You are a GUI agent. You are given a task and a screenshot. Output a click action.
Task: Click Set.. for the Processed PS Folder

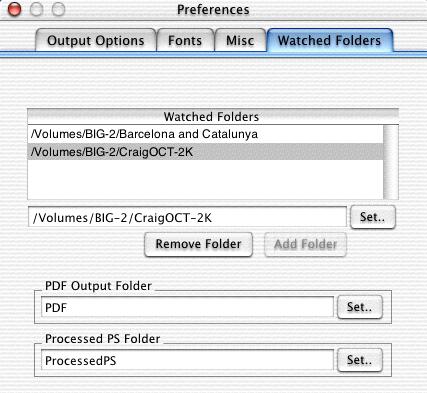[360, 360]
